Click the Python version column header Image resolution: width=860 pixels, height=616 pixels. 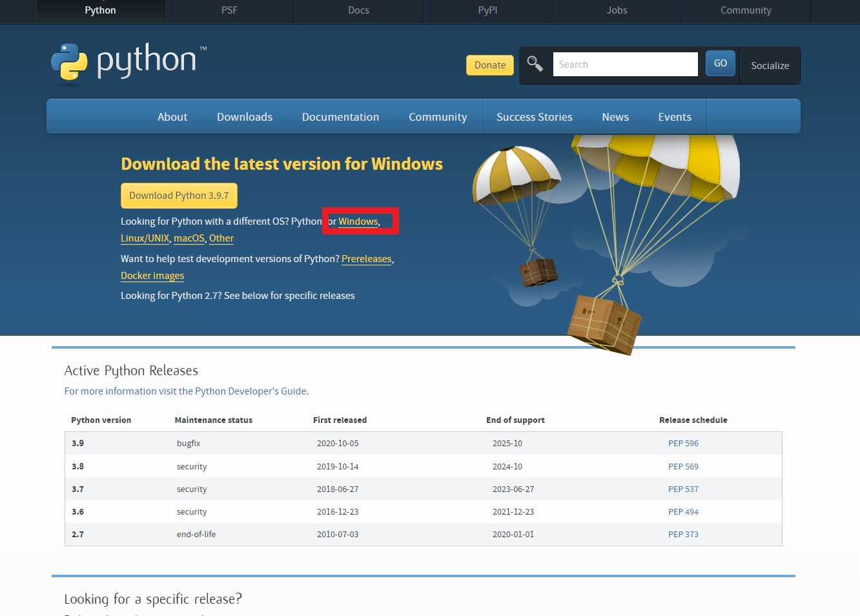coord(101,420)
